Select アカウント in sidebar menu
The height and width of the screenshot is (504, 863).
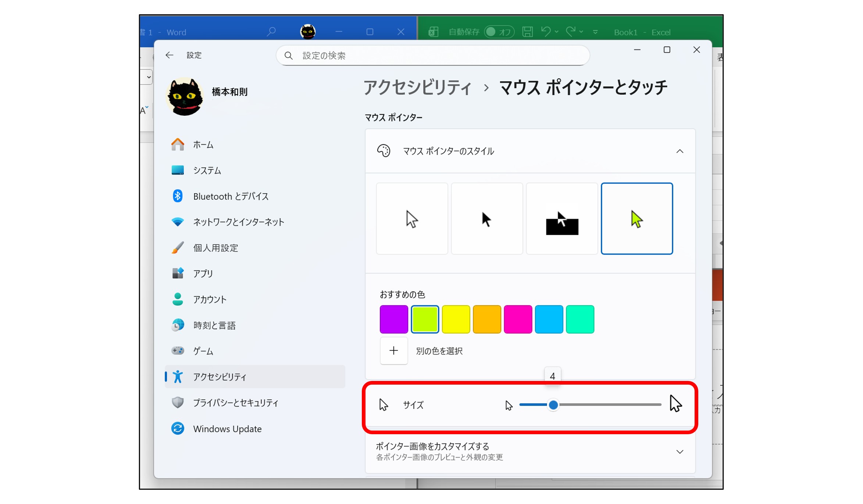click(x=210, y=299)
